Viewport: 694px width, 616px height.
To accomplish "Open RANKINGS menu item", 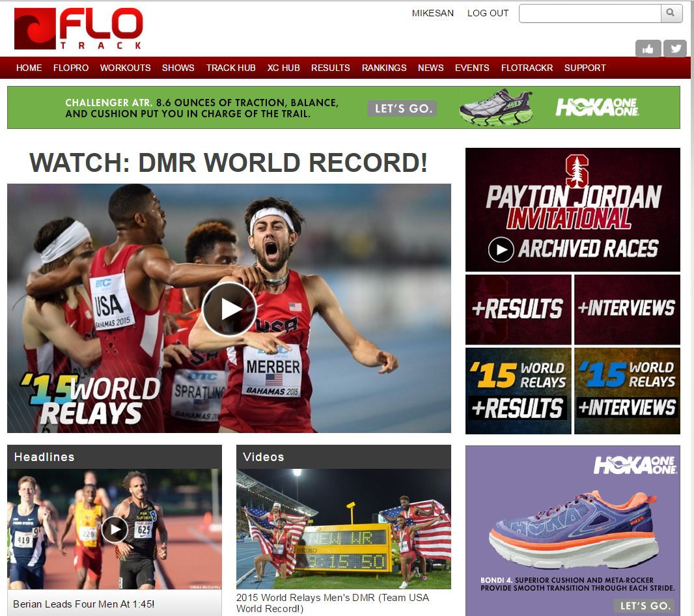I will [x=383, y=68].
